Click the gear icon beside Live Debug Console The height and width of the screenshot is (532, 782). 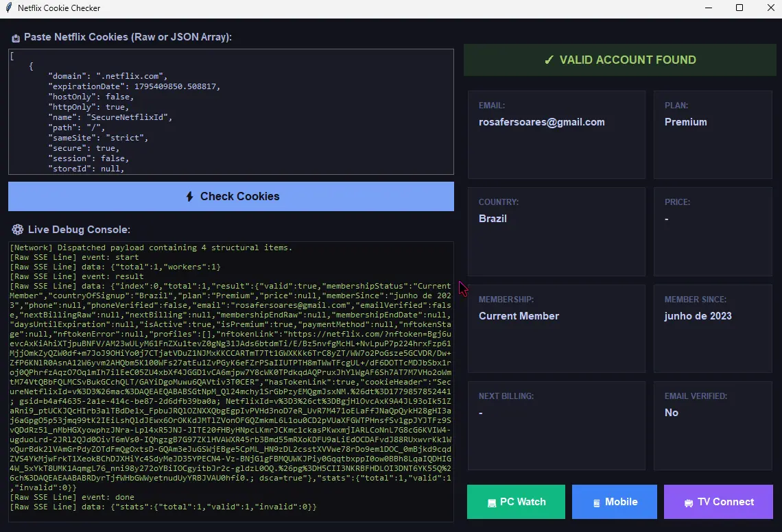click(17, 230)
